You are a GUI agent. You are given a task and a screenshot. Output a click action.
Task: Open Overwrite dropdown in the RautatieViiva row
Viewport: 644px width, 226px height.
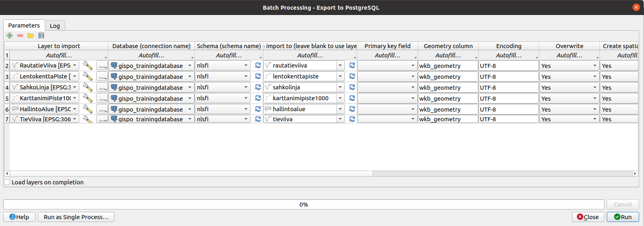coord(569,65)
